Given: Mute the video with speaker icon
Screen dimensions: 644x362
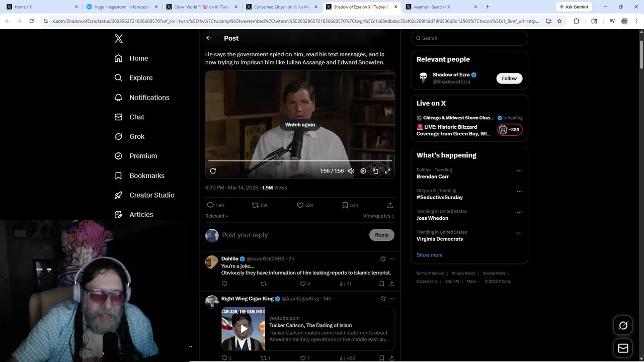Looking at the screenshot, I should [x=351, y=171].
